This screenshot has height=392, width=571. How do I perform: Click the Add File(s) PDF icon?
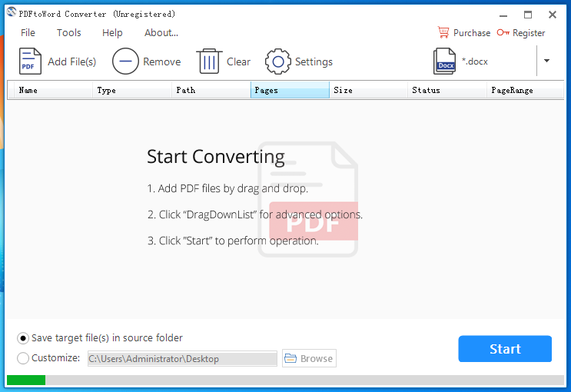click(x=30, y=61)
